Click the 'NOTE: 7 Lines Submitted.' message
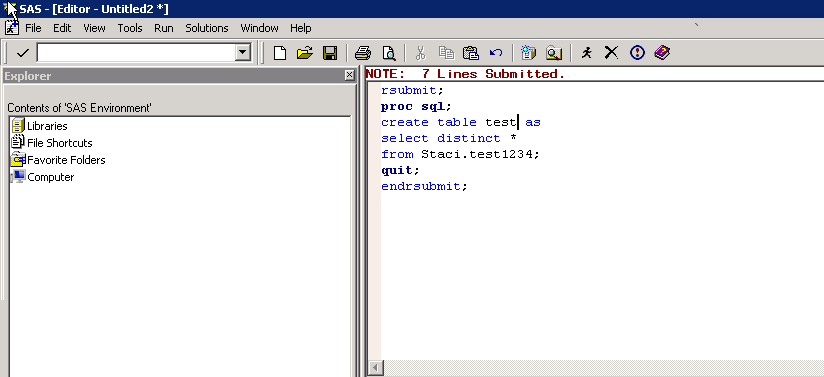This screenshot has height=377, width=824. coord(465,74)
